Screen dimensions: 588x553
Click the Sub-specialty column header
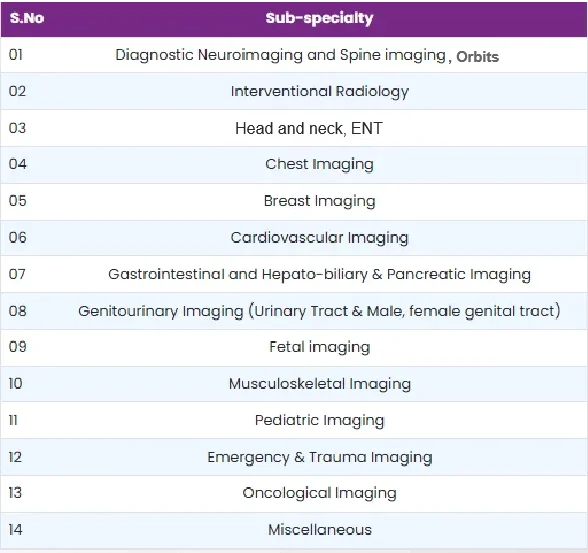(x=319, y=18)
